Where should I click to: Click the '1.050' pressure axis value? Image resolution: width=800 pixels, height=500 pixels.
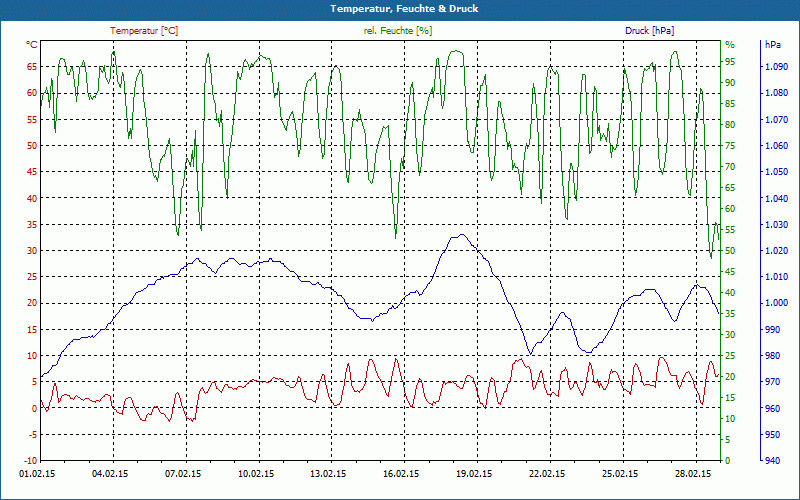777,172
